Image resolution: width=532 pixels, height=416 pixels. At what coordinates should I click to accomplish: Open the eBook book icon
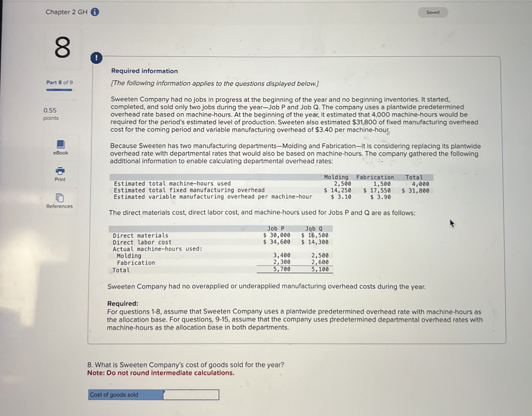click(61, 144)
